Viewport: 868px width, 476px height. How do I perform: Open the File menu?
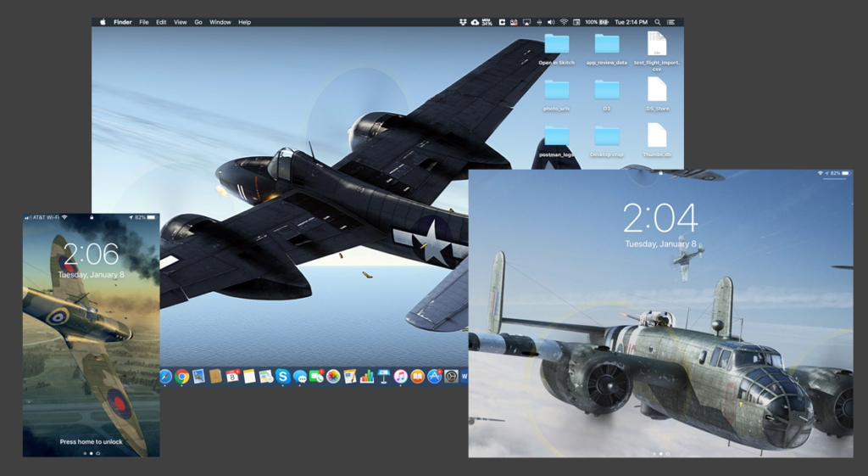144,22
